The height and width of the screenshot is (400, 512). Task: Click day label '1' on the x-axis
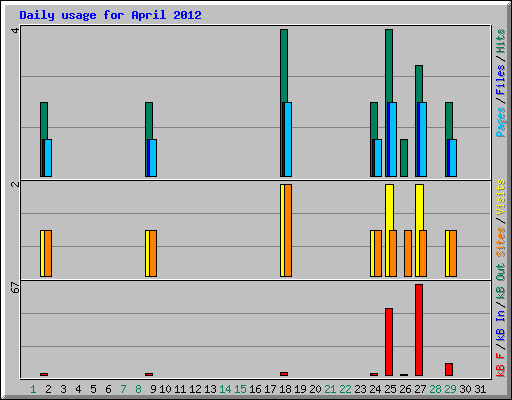[33, 389]
